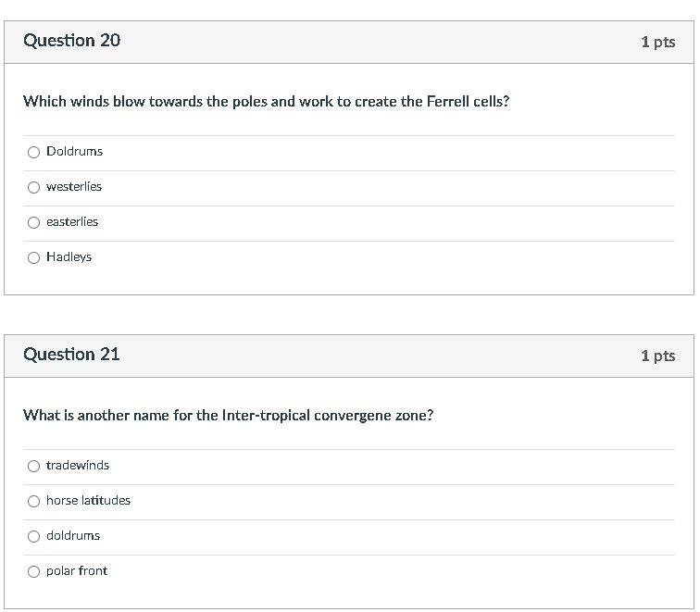Click the 1 pts label of Question 20
700x612 pixels.
click(658, 42)
